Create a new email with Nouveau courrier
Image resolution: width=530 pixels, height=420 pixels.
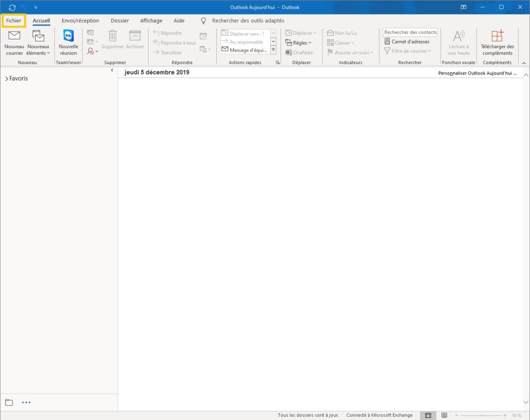tap(14, 43)
